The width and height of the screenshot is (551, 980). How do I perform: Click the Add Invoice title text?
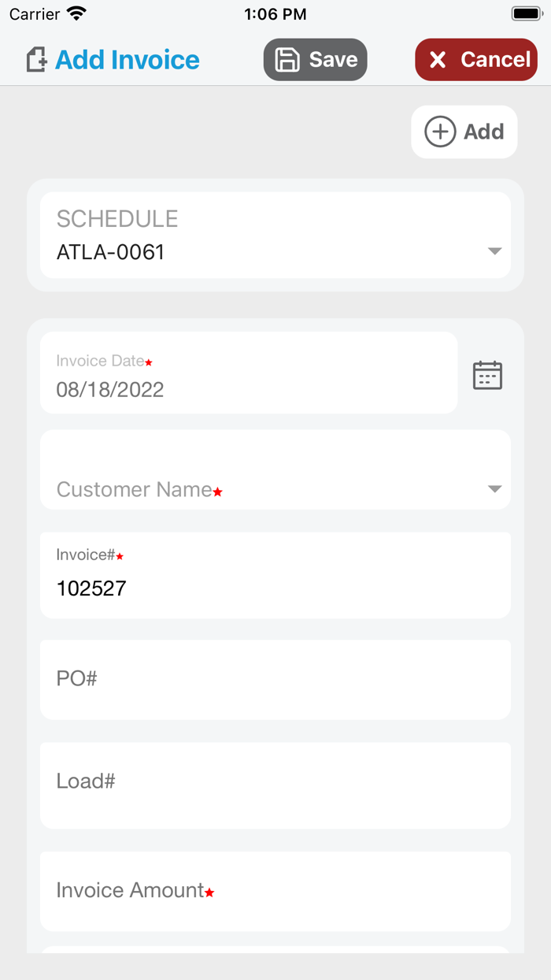pos(127,59)
